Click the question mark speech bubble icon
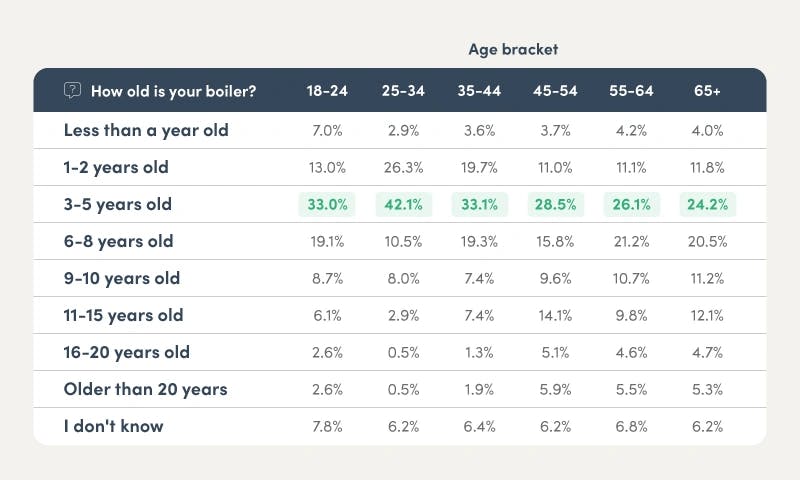This screenshot has height=480, width=800. click(x=72, y=90)
